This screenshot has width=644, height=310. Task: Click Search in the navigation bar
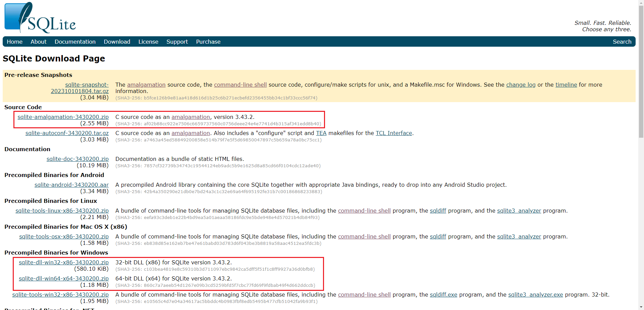click(622, 42)
